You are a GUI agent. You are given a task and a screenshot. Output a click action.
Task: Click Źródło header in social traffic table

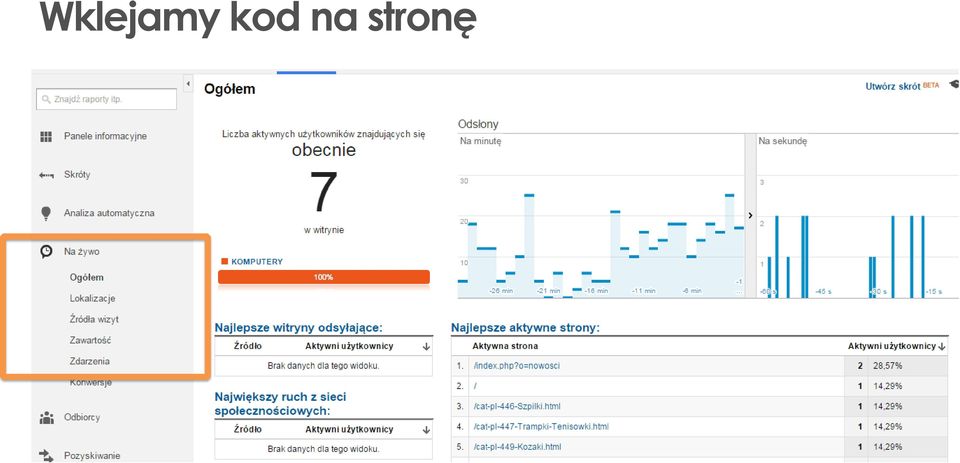[248, 429]
